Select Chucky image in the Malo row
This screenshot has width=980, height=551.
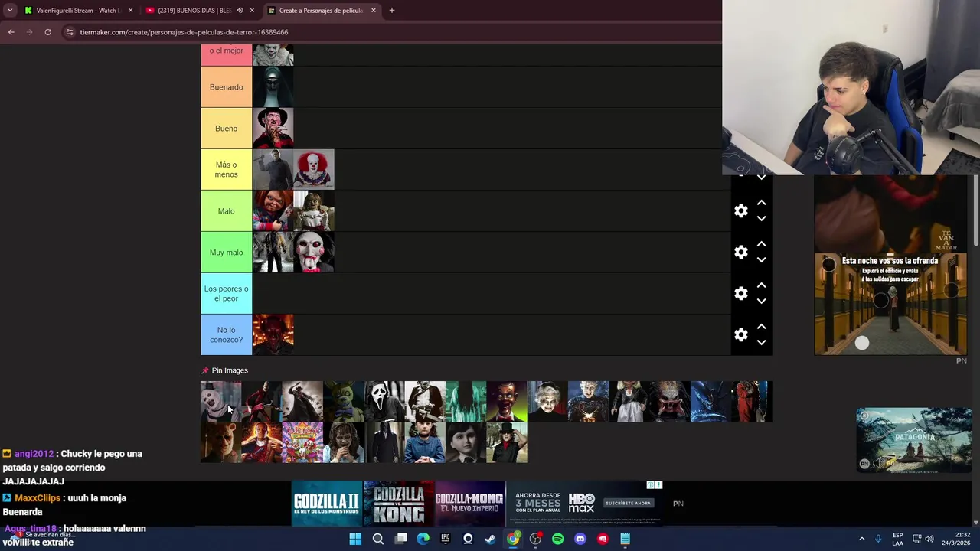273,210
